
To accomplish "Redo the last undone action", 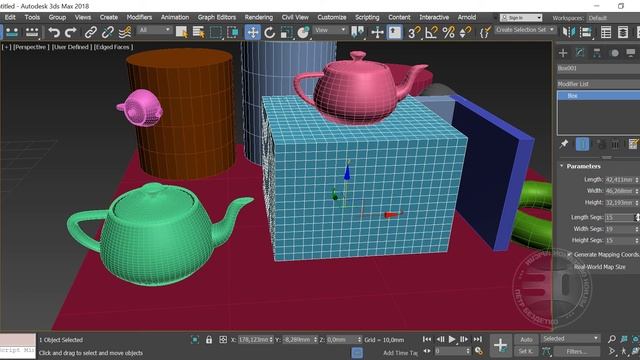I will (x=71, y=32).
